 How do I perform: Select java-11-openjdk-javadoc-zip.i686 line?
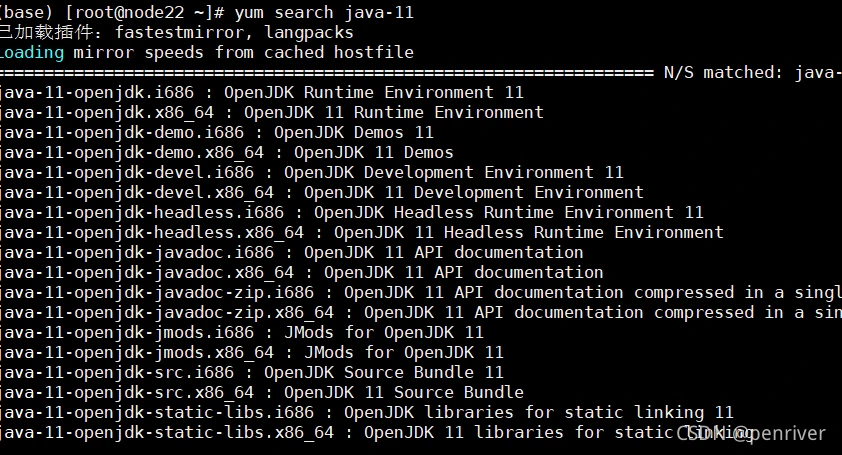pos(421,292)
